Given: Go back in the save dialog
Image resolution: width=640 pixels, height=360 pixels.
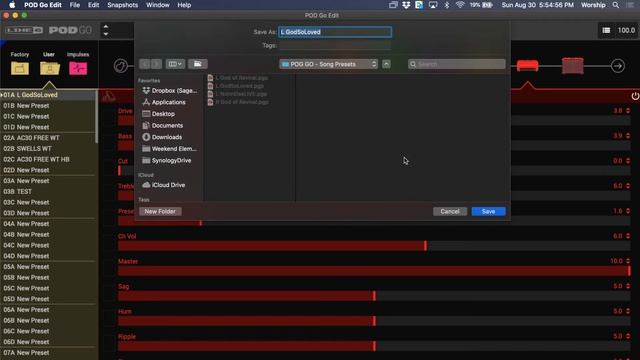Looking at the screenshot, I should (144, 64).
